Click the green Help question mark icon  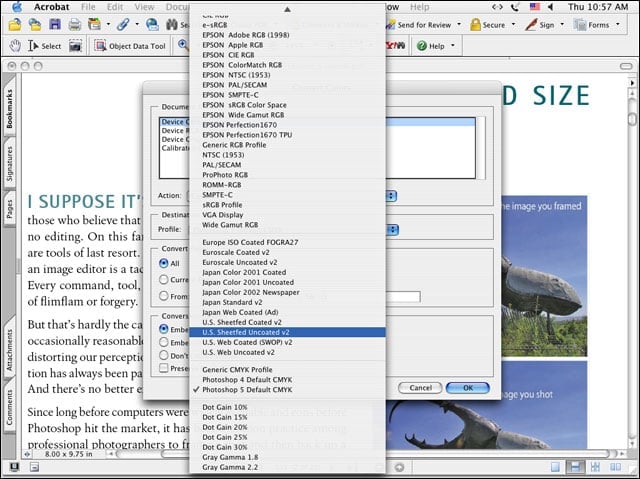coord(422,46)
